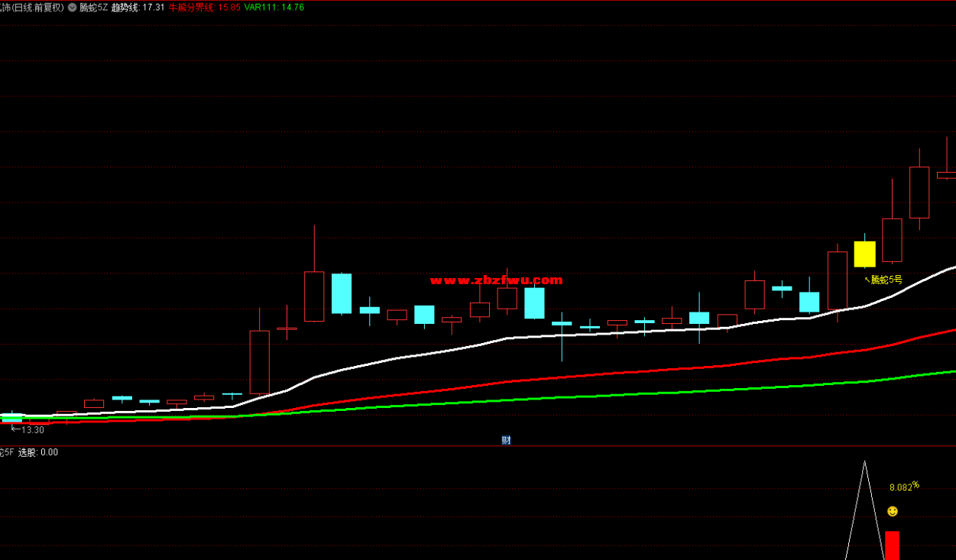
Task: Click the 腾蛇5Z indicator name
Action: click(x=92, y=7)
